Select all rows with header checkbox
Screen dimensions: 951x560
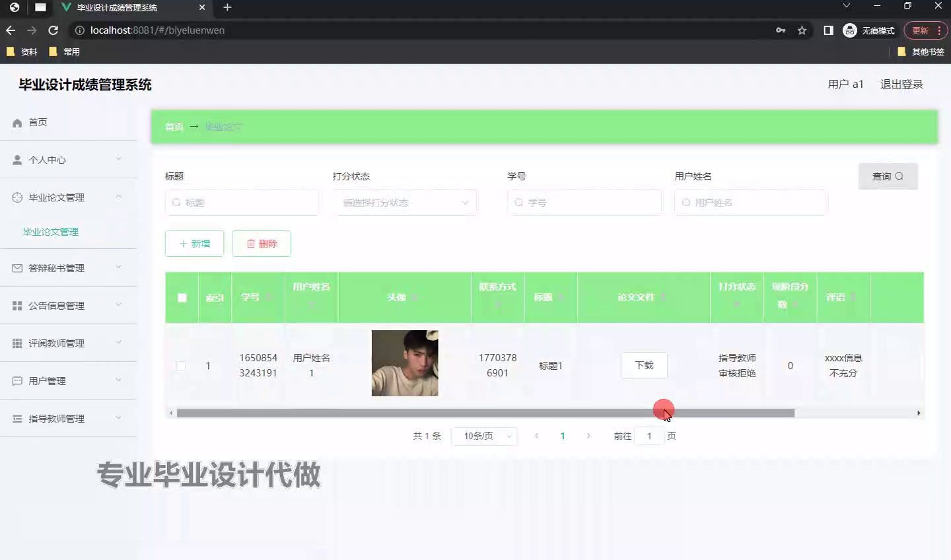pos(182,298)
